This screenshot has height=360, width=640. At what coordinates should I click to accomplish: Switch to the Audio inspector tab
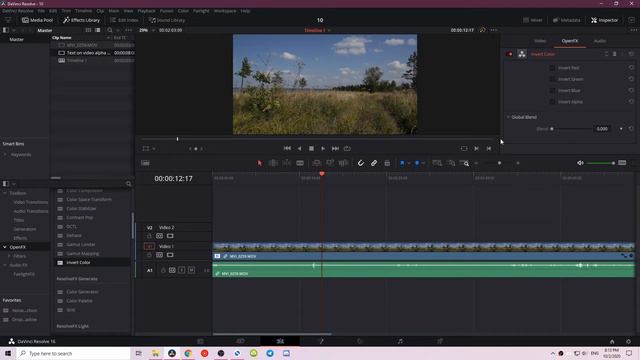[x=600, y=41]
